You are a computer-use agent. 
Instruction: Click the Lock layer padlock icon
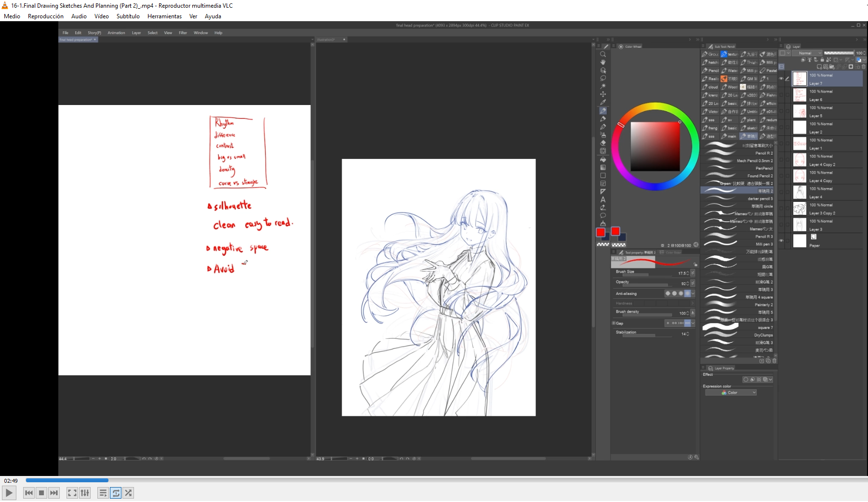click(822, 60)
